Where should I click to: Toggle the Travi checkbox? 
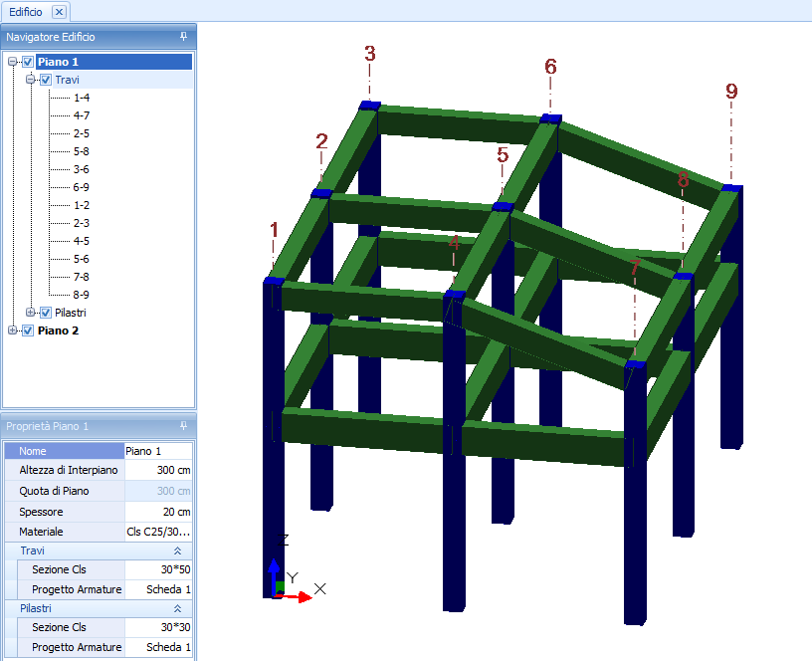46,80
